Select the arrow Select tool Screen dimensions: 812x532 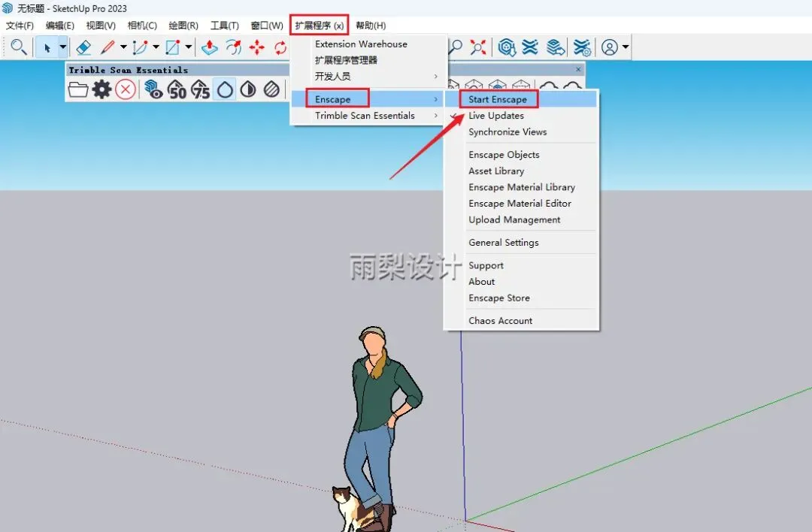[47, 47]
